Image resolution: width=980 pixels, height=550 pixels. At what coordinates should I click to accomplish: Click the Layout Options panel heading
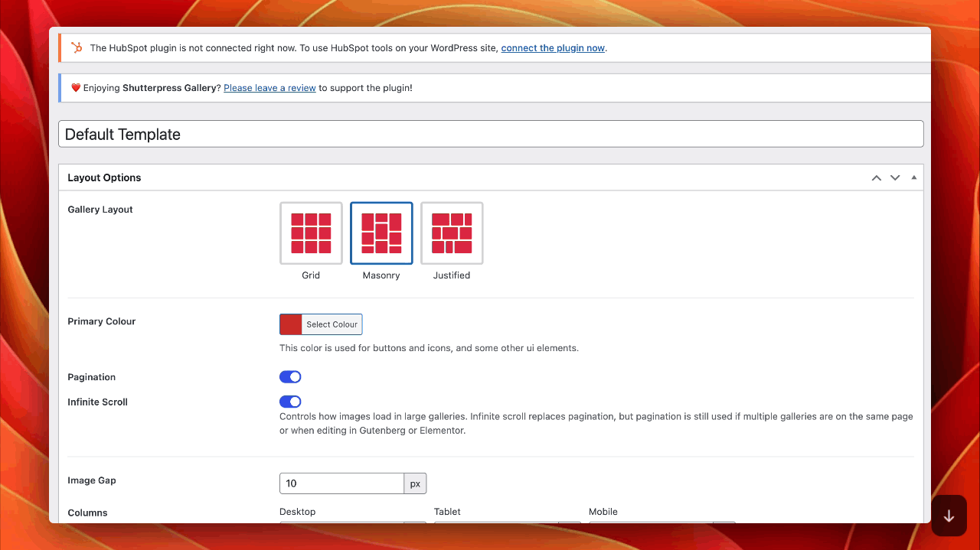click(104, 177)
